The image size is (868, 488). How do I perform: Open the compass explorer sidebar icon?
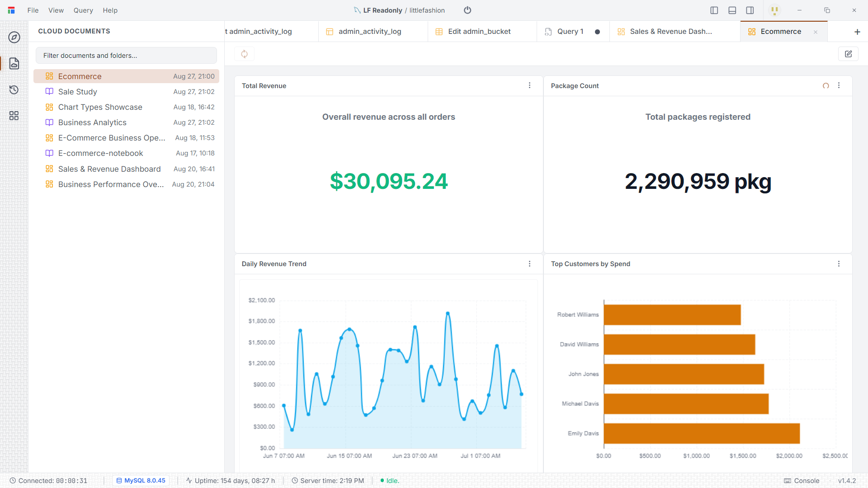pyautogui.click(x=14, y=37)
